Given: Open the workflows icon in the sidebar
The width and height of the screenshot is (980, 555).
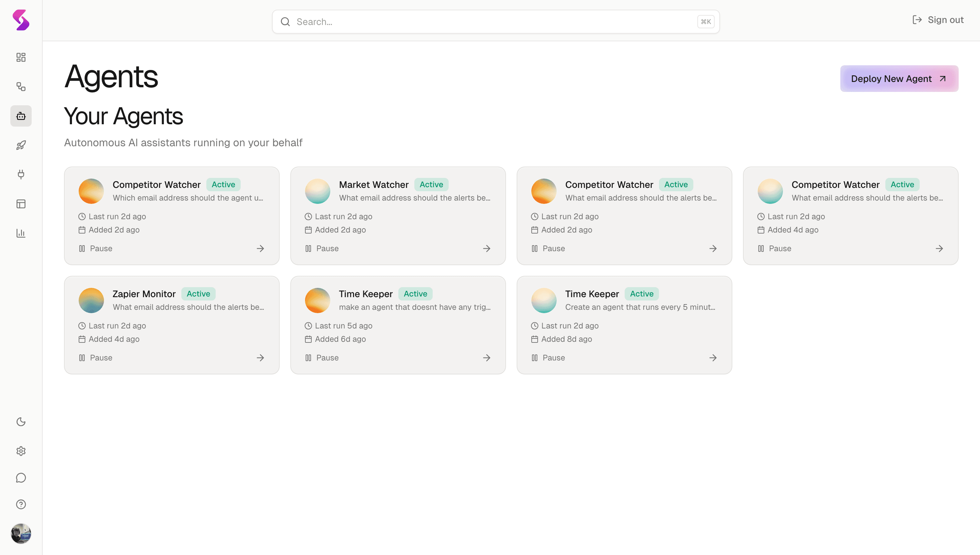Looking at the screenshot, I should (21, 87).
